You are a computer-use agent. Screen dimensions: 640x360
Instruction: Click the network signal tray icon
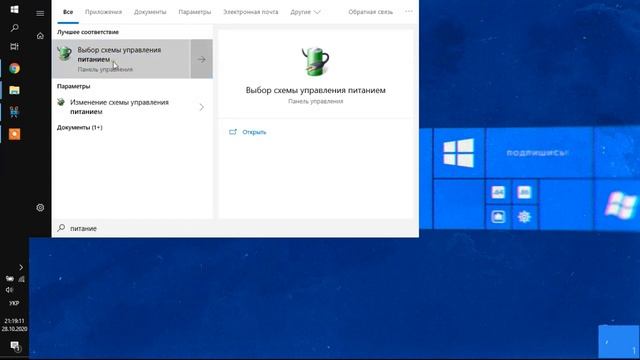(x=21, y=279)
